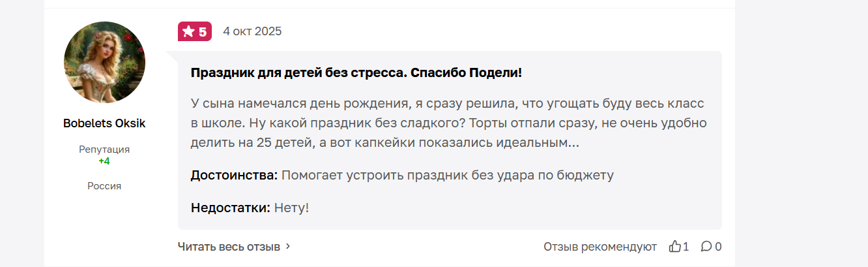
Task: Open the full review via "Читать весь отзыв"
Action: click(x=229, y=247)
